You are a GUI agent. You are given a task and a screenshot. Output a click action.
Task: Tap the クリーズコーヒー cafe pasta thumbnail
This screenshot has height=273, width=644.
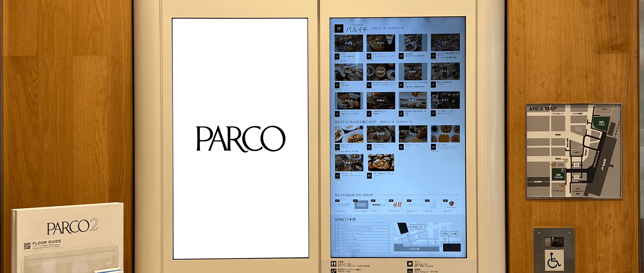[349, 134]
